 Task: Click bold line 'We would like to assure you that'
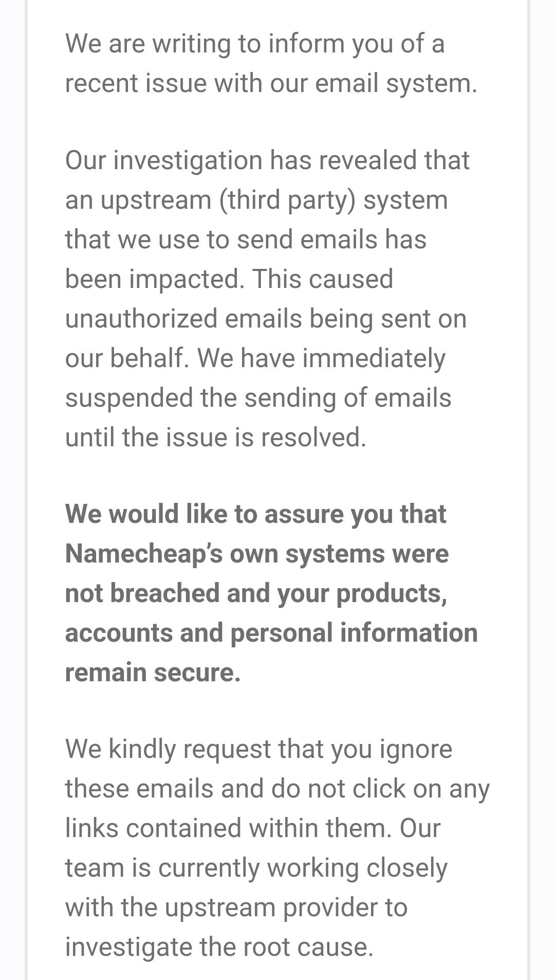click(256, 514)
